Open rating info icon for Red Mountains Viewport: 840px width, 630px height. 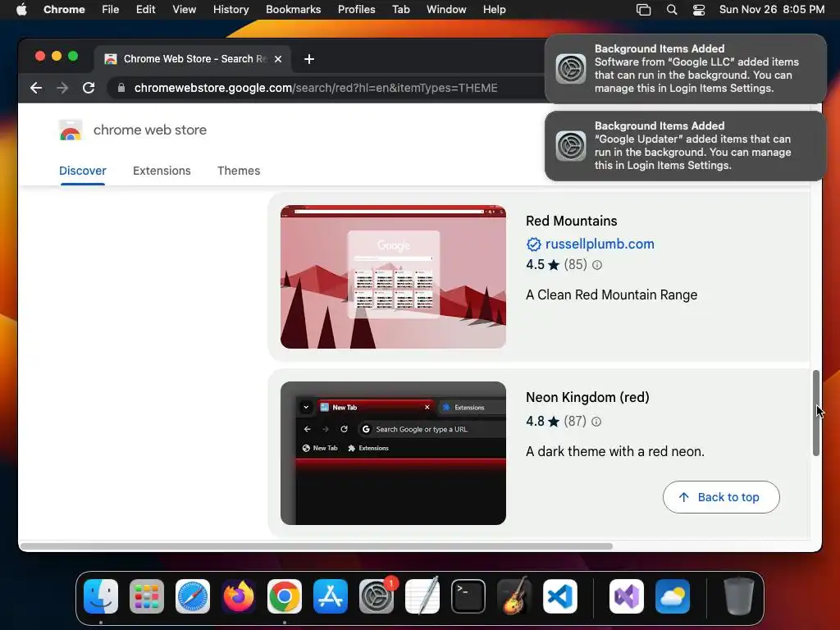pyautogui.click(x=597, y=265)
